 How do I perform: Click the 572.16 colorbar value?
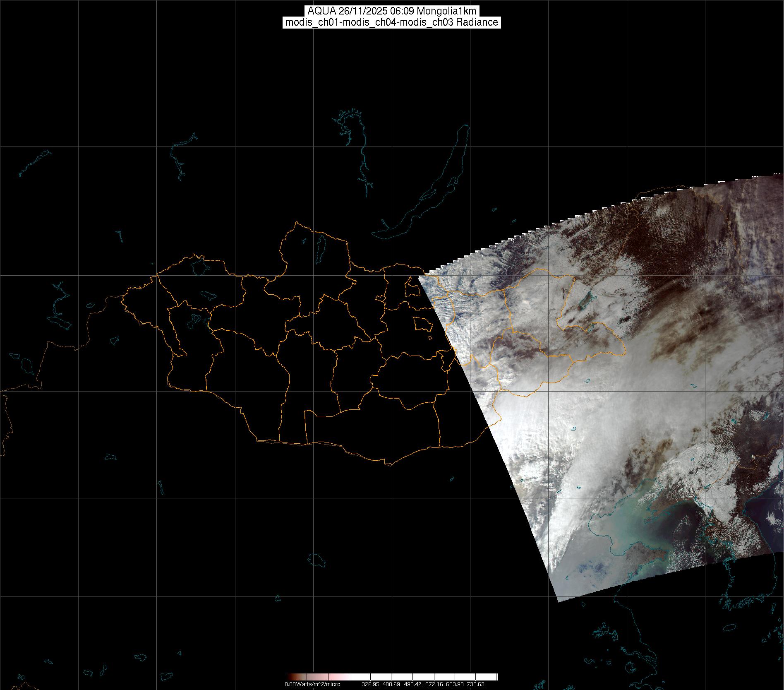pos(434,684)
